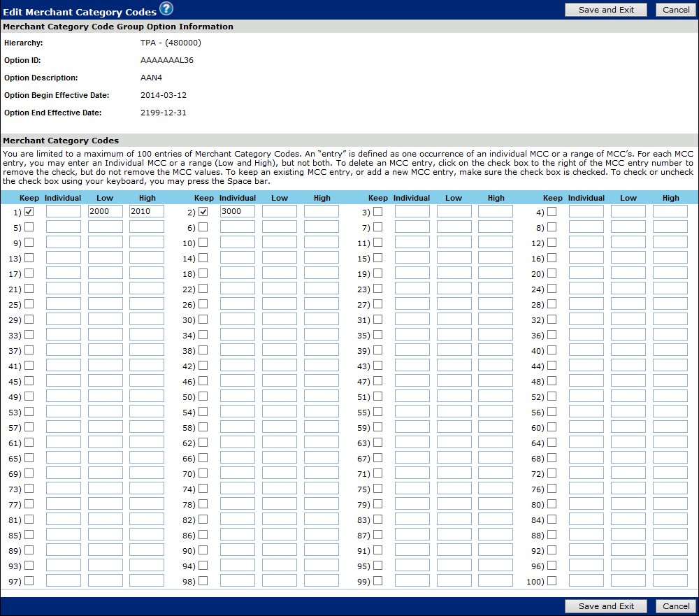The width and height of the screenshot is (699, 616).
Task: Click top Save and Exit button
Action: [x=606, y=10]
